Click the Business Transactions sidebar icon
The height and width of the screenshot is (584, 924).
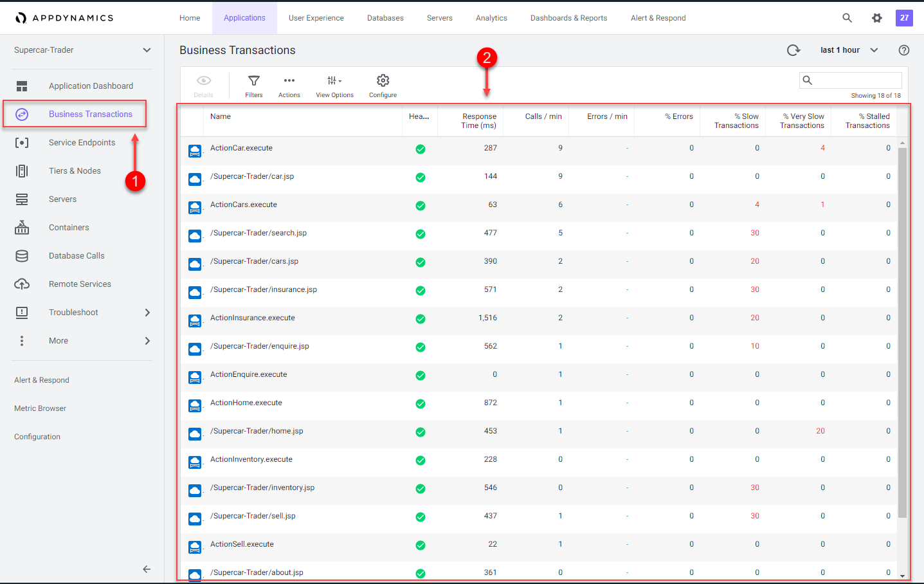pyautogui.click(x=22, y=114)
